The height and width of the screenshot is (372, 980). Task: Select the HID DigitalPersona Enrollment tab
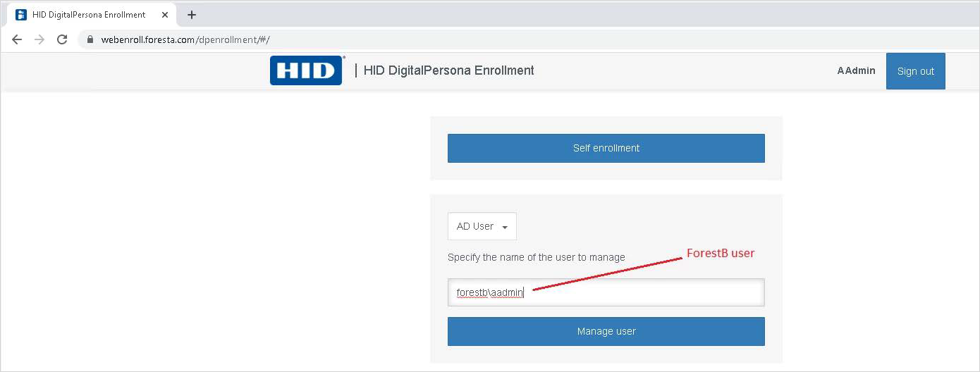89,15
